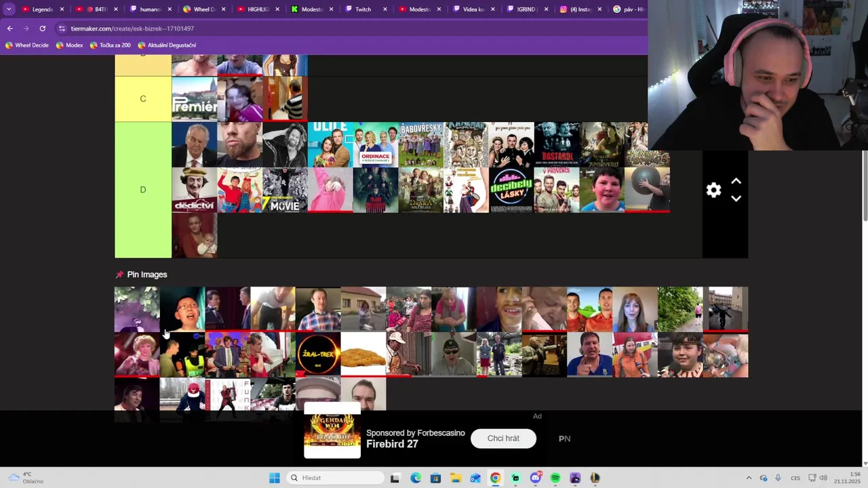Select the ŽRAL-TREK image in pin images
Screen dimensions: 868x488
(318, 354)
